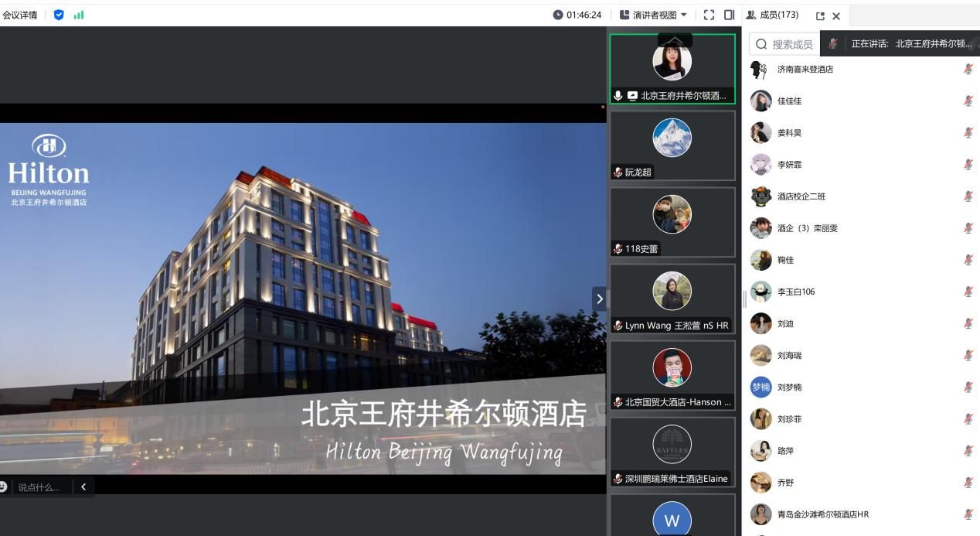Click 刘梦楠's blue 梦楠 avatar

[x=761, y=387]
